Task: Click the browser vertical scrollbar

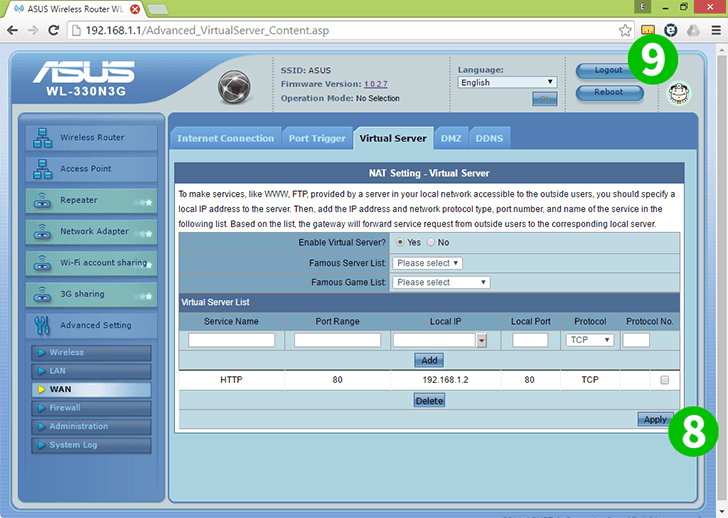Action: click(x=722, y=278)
